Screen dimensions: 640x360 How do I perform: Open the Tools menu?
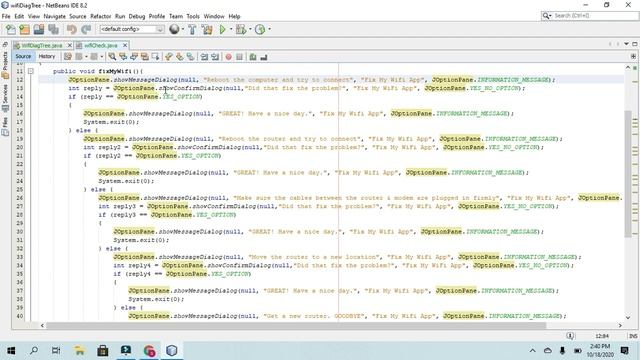[x=193, y=16]
